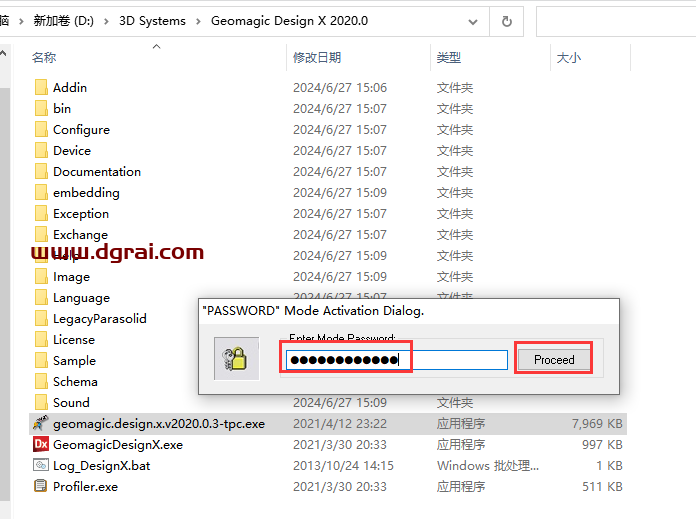Select the Profiler.exe file name
Viewport: 696px width, 519px height.
85,487
